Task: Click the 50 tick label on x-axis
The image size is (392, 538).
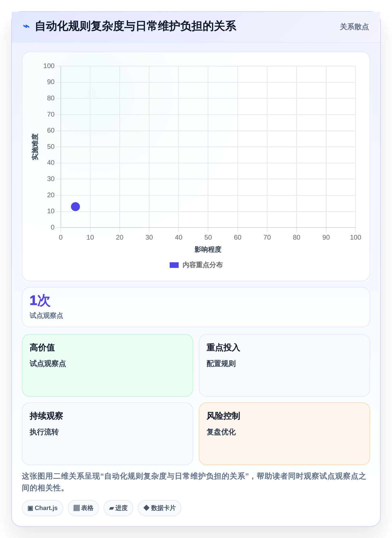Action: [x=208, y=238]
